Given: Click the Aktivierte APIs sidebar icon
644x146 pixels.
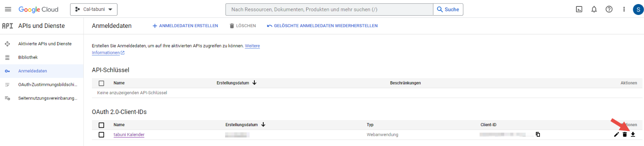Looking at the screenshot, I should click(7, 44).
